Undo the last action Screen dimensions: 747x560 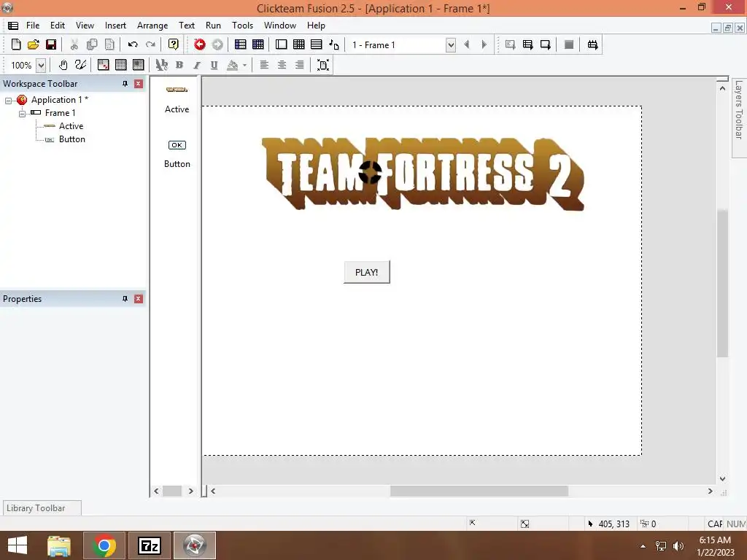point(133,44)
